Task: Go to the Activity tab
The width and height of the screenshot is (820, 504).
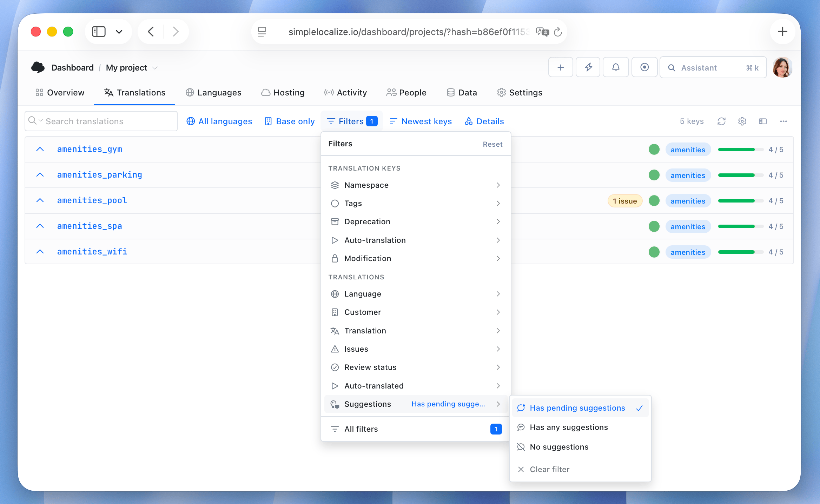Action: pyautogui.click(x=345, y=92)
